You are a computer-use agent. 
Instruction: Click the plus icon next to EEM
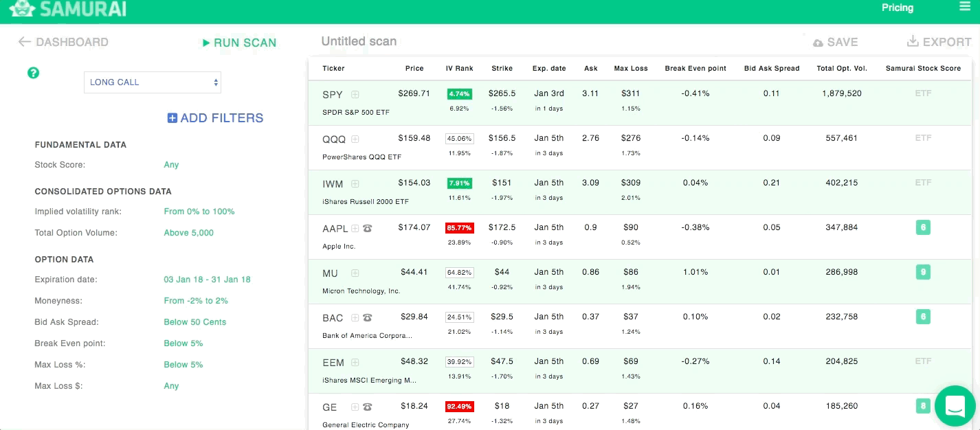pos(355,362)
